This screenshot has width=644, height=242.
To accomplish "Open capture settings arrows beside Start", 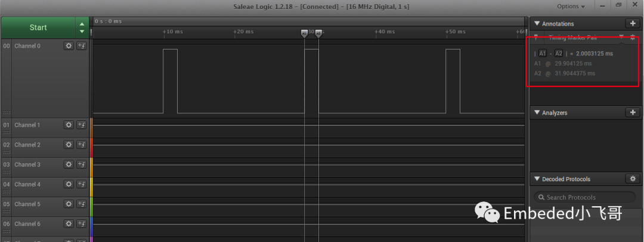I will (82, 27).
